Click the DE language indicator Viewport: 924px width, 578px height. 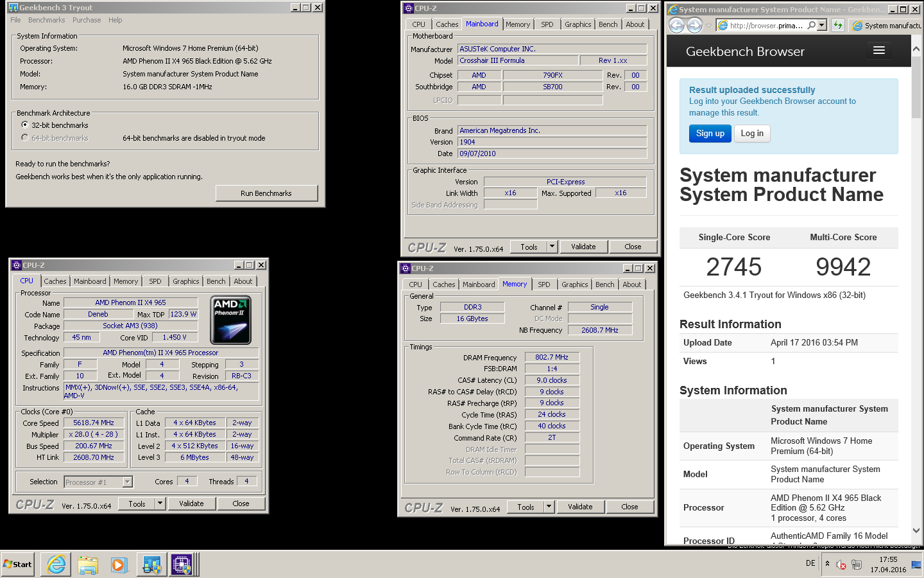tap(810, 563)
